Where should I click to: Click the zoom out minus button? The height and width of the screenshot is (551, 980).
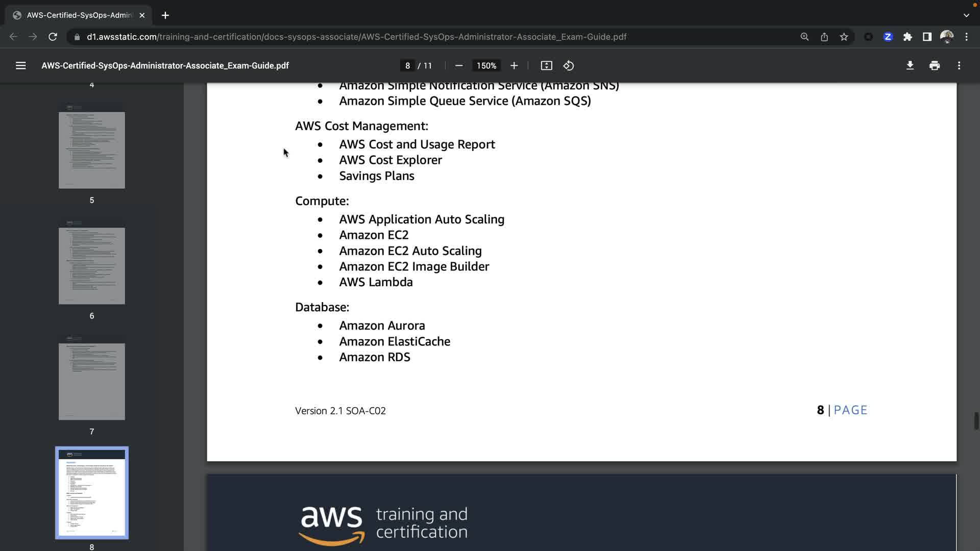pos(459,66)
